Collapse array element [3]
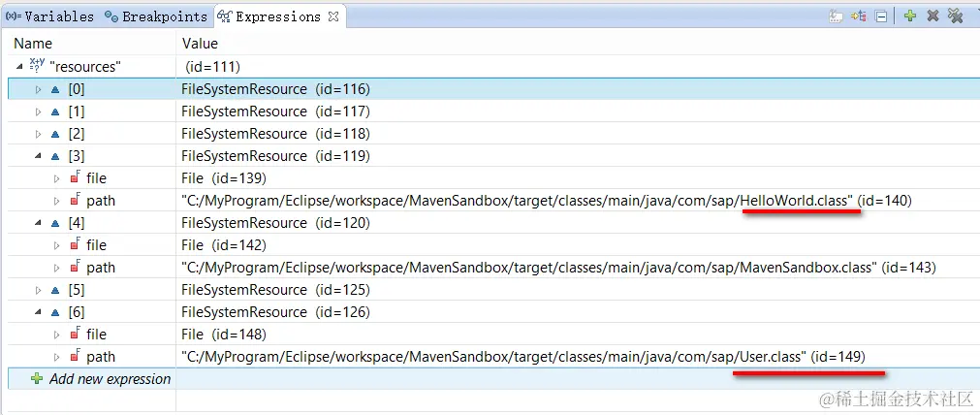This screenshot has width=980, height=415. point(38,156)
